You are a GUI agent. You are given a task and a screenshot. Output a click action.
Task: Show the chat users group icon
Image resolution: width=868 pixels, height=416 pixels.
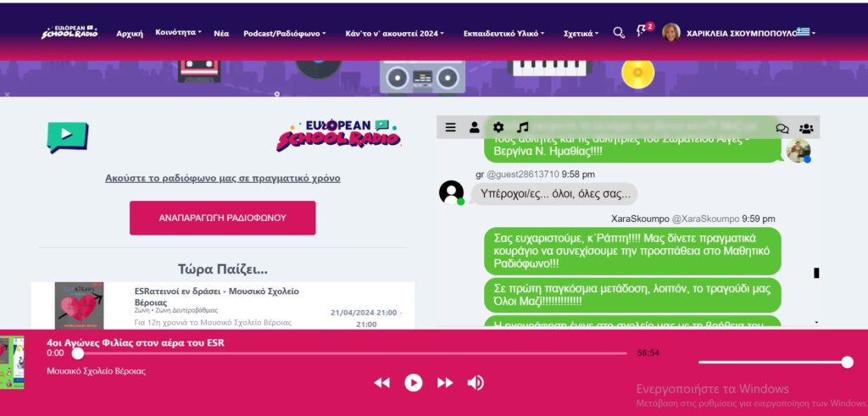[806, 129]
